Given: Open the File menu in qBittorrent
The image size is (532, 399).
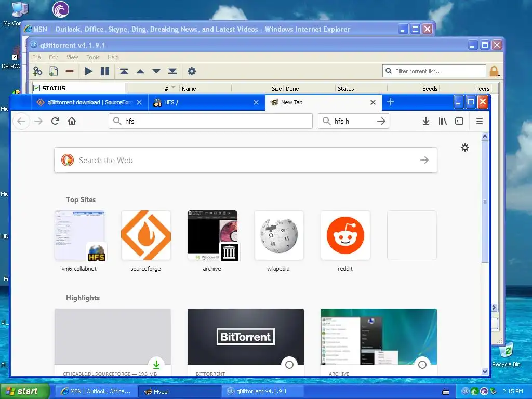Looking at the screenshot, I should pyautogui.click(x=36, y=57).
